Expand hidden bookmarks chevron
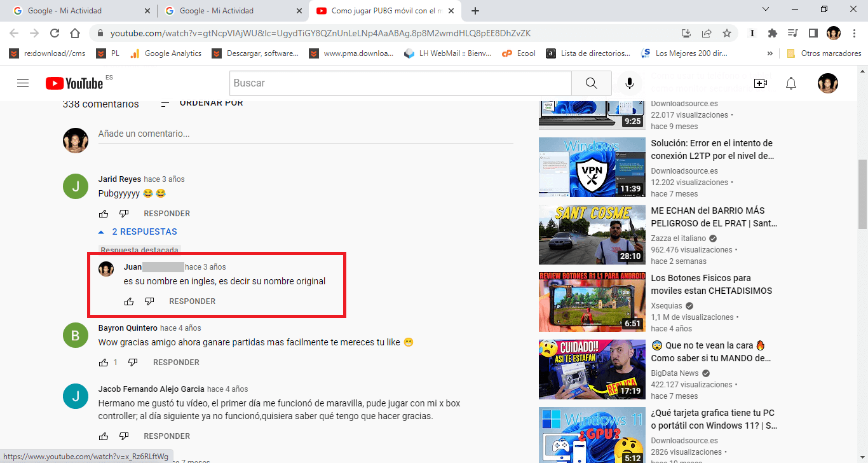The width and height of the screenshot is (868, 463). 770,53
